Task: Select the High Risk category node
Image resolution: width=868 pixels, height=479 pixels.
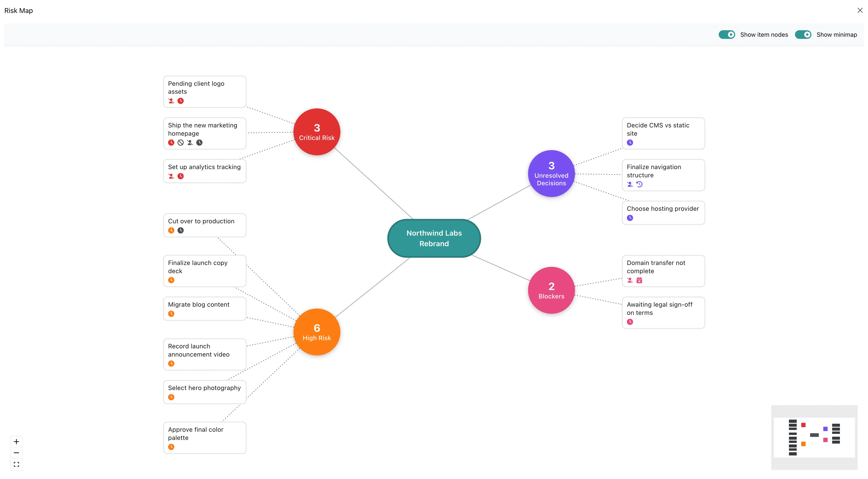Action: click(317, 332)
